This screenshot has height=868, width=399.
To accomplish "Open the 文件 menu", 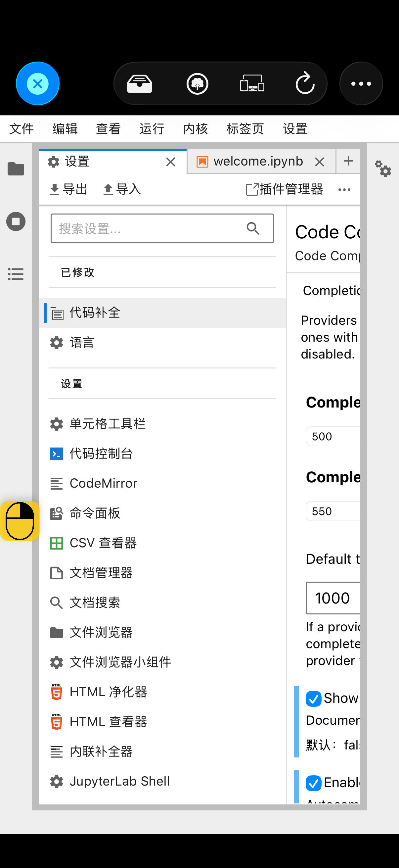I will pyautogui.click(x=22, y=129).
